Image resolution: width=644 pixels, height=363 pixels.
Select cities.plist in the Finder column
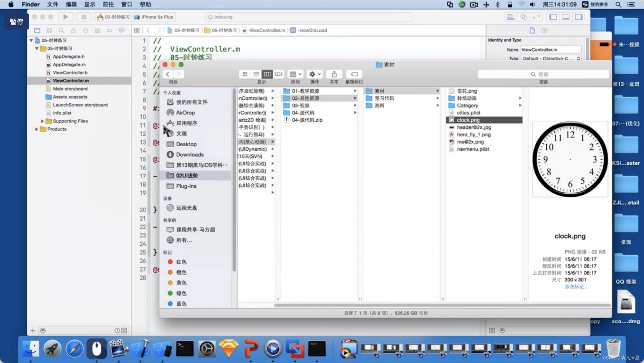469,113
